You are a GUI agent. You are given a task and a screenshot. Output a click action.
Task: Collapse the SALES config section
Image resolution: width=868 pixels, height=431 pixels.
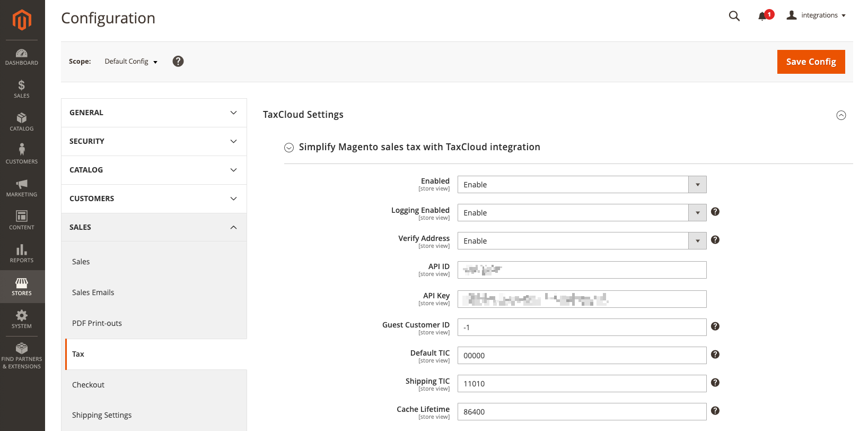click(x=154, y=227)
